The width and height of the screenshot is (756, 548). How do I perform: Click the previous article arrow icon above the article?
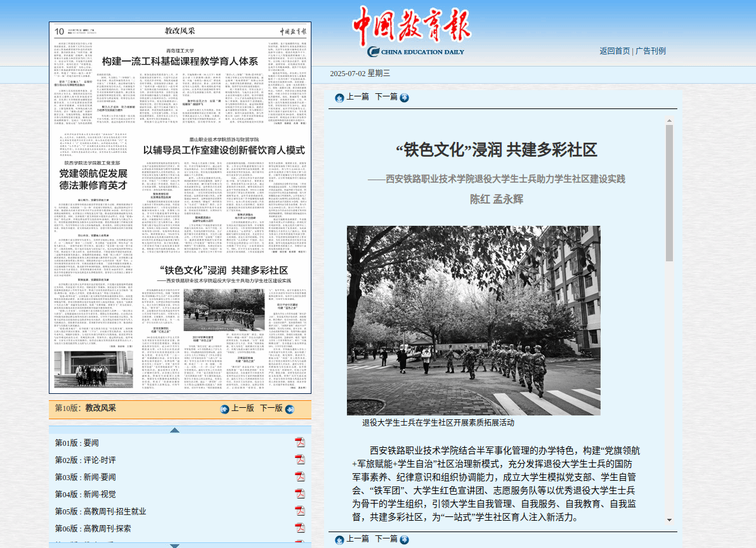coord(339,98)
